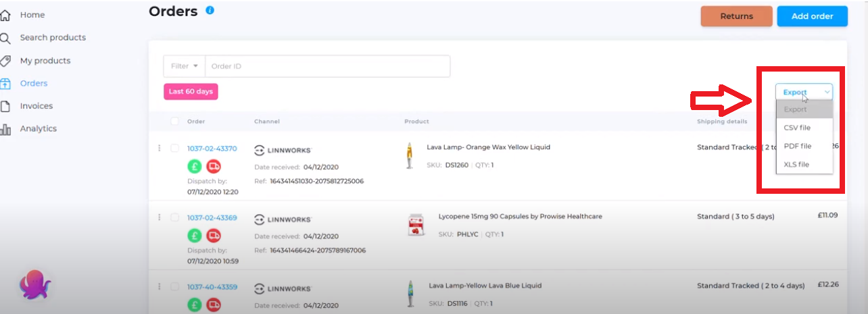Click the Shipping details column header
Screen dimensions: 868x314
coord(722,122)
